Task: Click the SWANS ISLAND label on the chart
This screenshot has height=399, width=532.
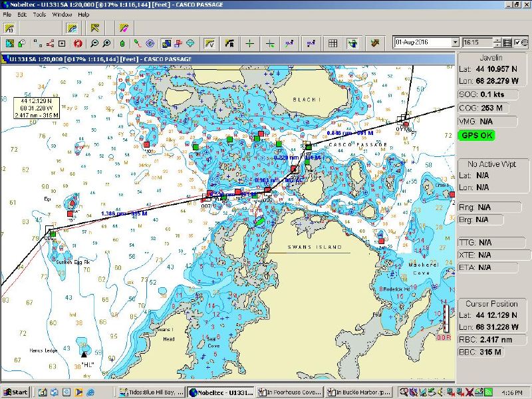Action: [x=314, y=247]
